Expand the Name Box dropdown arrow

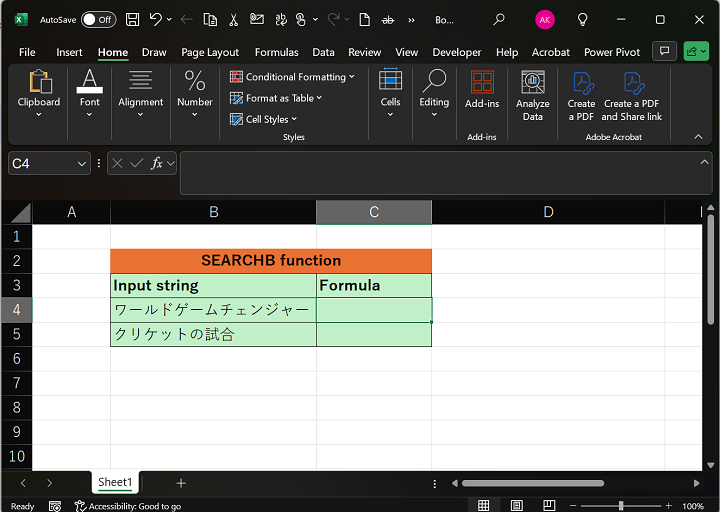[x=82, y=163]
